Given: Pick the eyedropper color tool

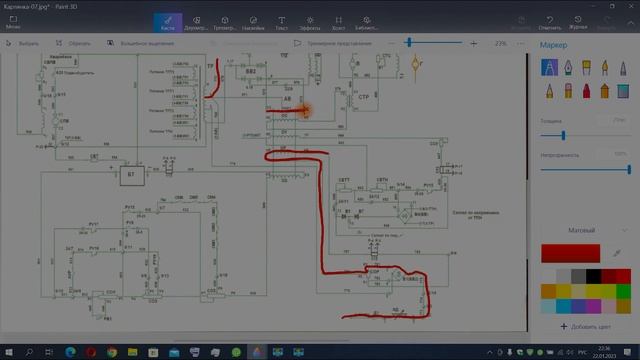Looking at the screenshot, I should pyautogui.click(x=617, y=253).
